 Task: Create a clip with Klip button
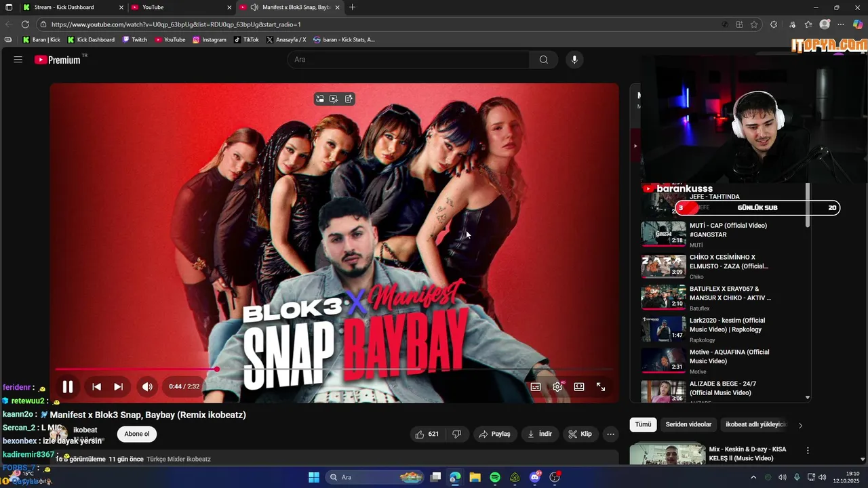580,434
